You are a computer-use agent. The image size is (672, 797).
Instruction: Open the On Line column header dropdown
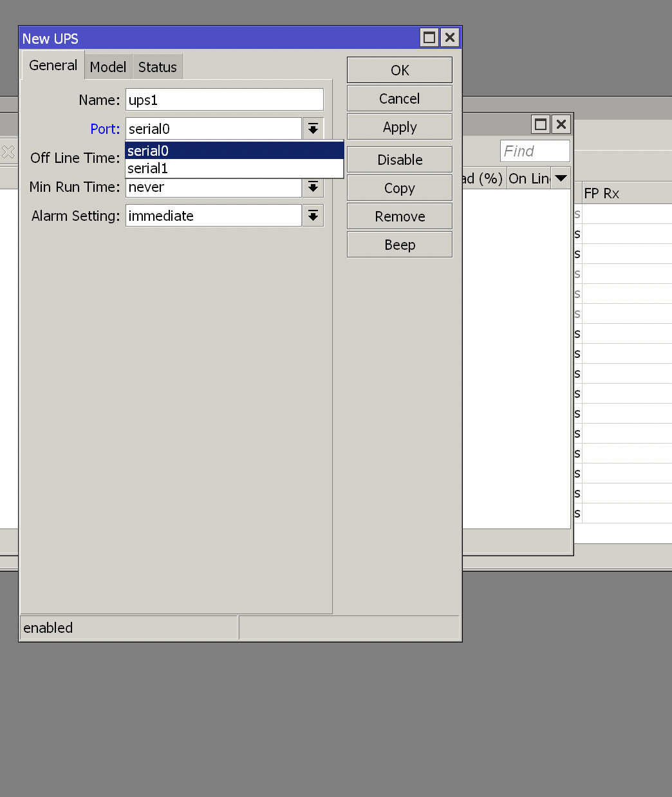click(x=561, y=178)
